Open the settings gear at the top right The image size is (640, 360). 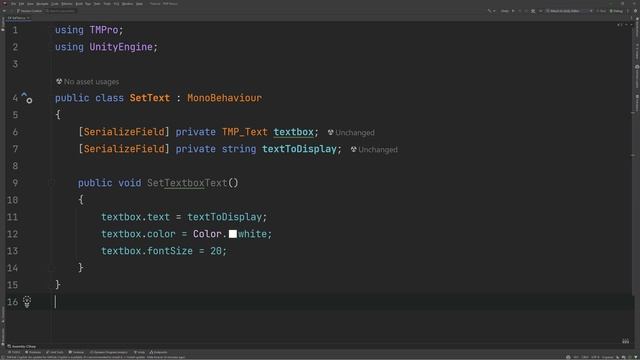pos(636,11)
